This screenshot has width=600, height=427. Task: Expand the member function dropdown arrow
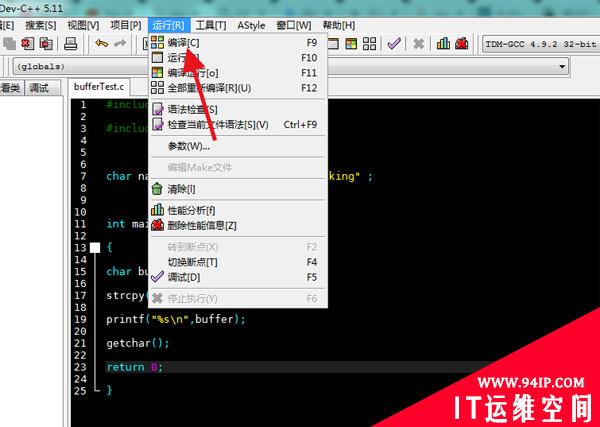pyautogui.click(x=562, y=67)
